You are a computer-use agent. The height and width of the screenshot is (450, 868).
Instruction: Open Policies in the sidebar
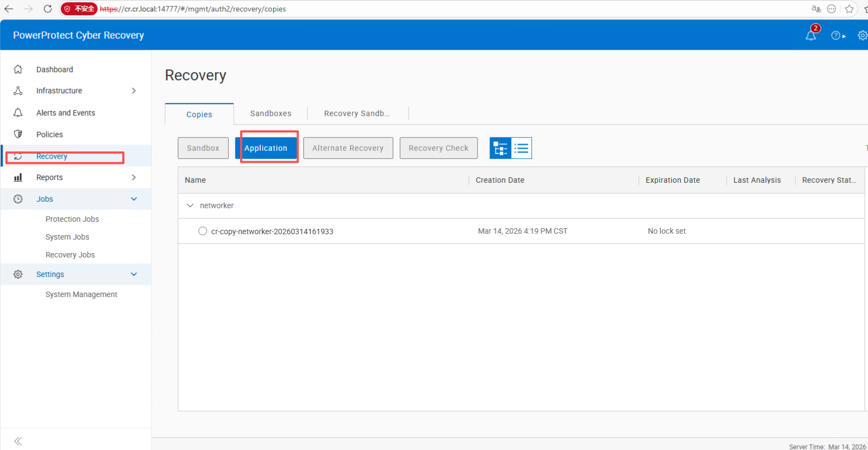(49, 134)
